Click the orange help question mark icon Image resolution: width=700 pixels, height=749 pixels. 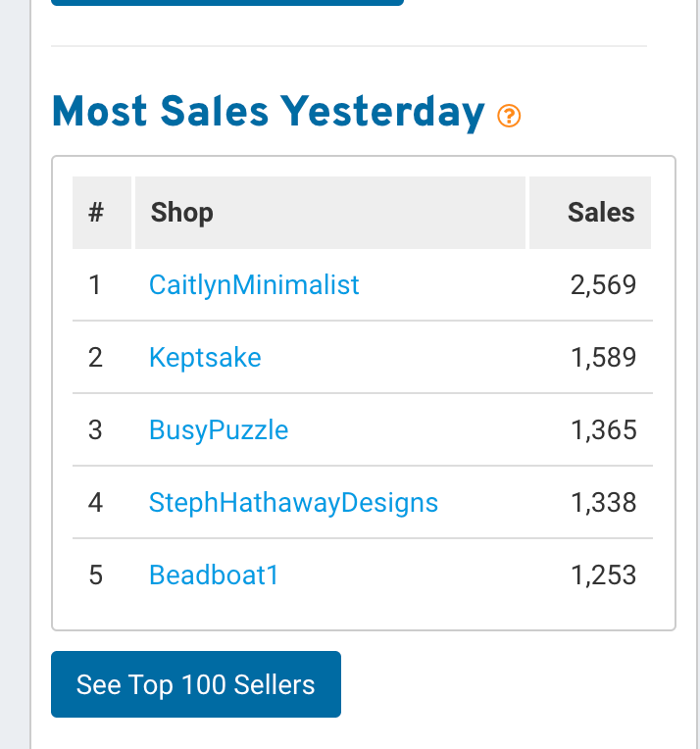(x=509, y=116)
